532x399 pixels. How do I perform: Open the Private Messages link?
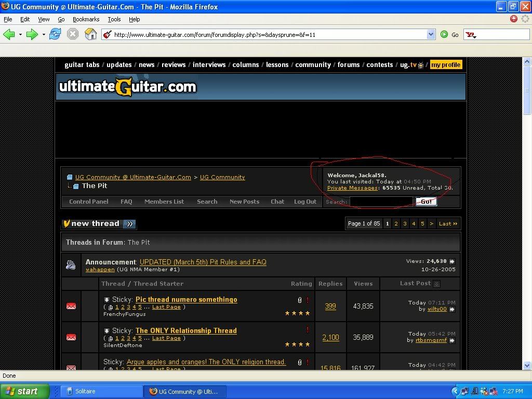tap(353, 188)
